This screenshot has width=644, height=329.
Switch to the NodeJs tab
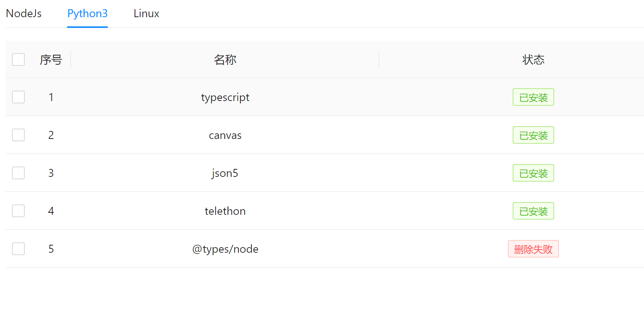point(24,13)
